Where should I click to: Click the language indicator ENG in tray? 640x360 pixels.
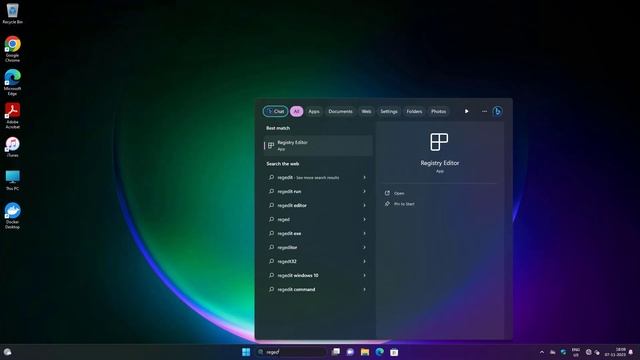click(x=576, y=352)
